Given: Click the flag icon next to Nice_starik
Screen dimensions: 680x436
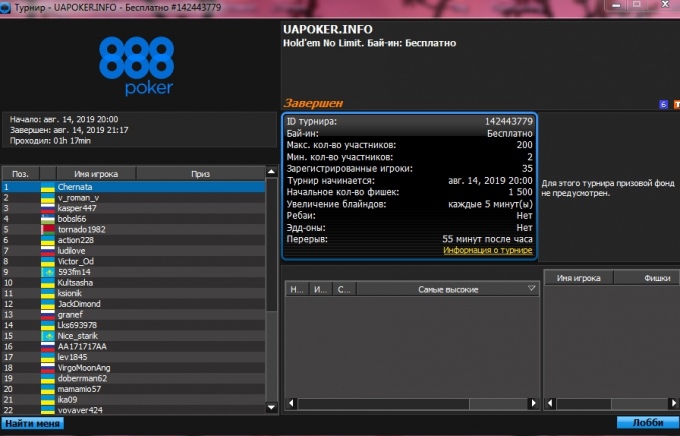Looking at the screenshot, I should coord(48,336).
